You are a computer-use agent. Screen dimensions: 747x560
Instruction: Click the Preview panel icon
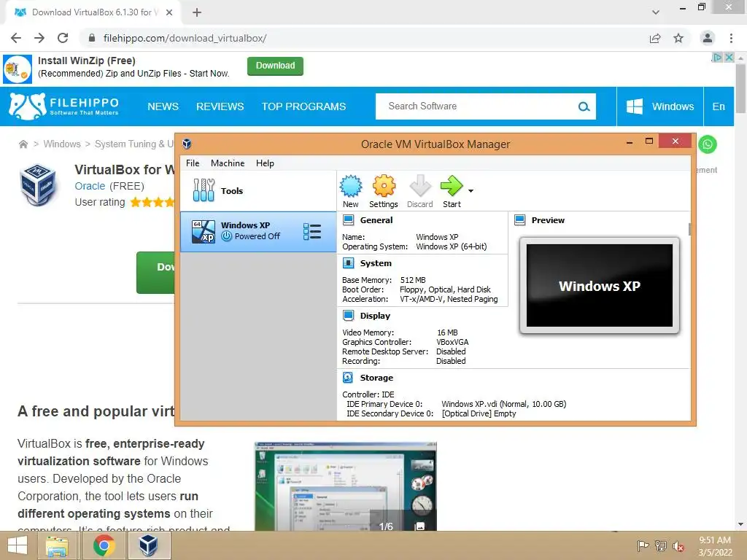point(519,220)
